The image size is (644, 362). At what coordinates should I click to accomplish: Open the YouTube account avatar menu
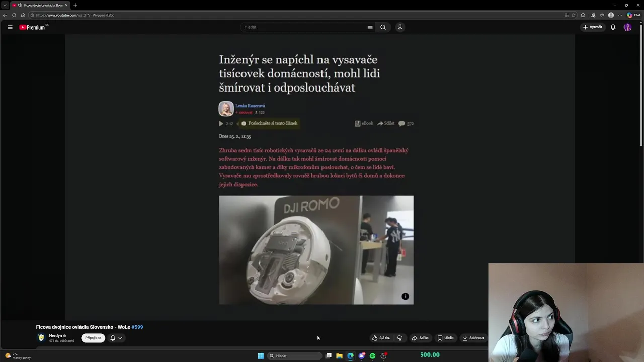point(627,27)
